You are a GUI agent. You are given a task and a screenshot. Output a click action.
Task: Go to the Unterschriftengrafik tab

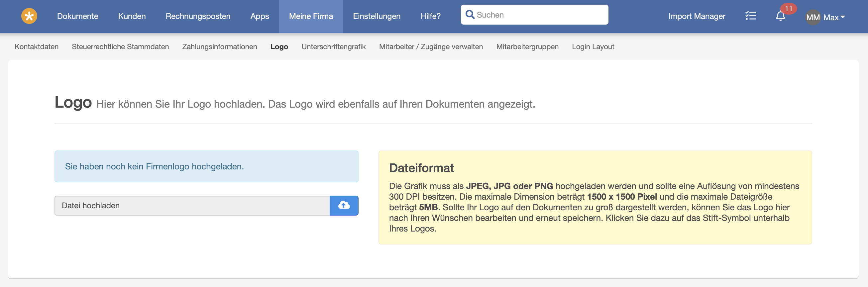click(x=333, y=47)
